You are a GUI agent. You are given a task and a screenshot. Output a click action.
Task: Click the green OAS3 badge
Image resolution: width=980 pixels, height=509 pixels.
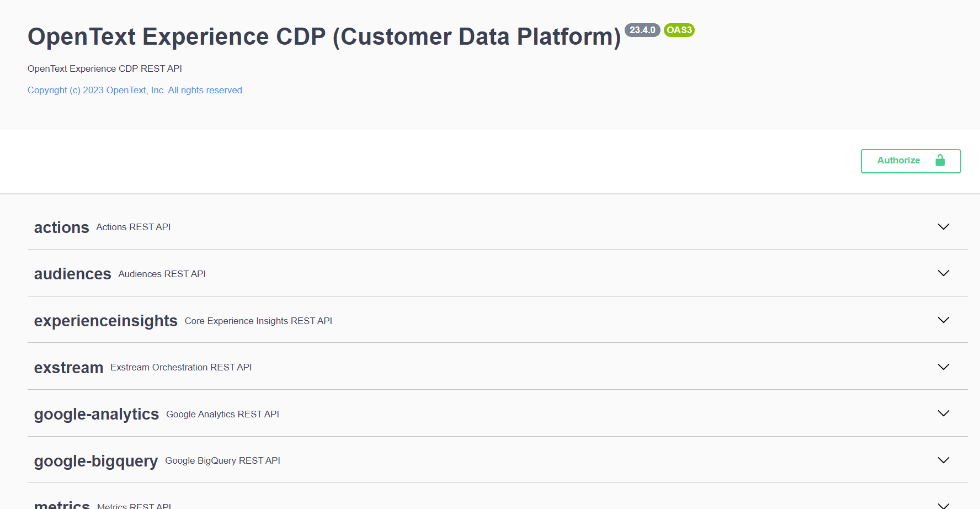click(x=679, y=30)
